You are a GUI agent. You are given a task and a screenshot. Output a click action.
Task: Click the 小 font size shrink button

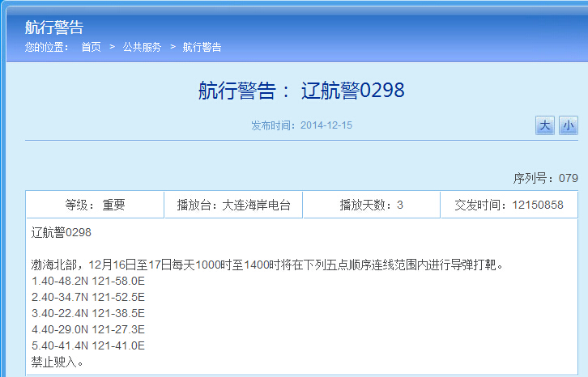[x=569, y=125]
